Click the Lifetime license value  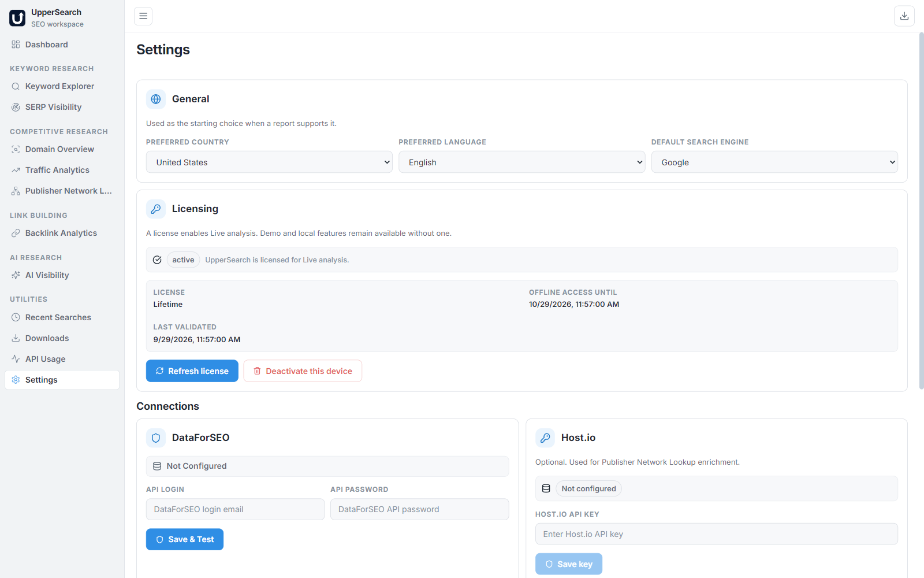(x=168, y=305)
